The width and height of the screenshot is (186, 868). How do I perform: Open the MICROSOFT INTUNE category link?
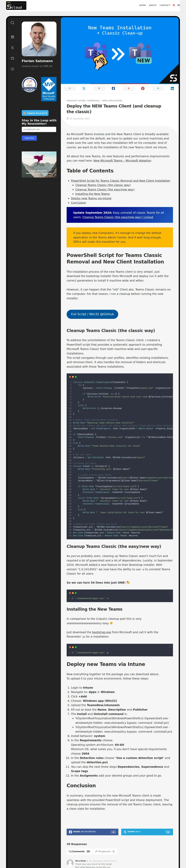(76, 101)
